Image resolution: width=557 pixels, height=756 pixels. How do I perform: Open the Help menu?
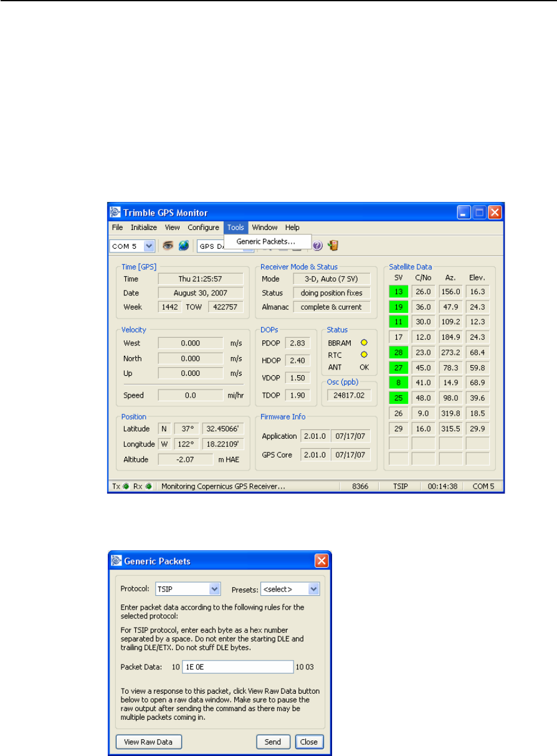click(x=293, y=227)
